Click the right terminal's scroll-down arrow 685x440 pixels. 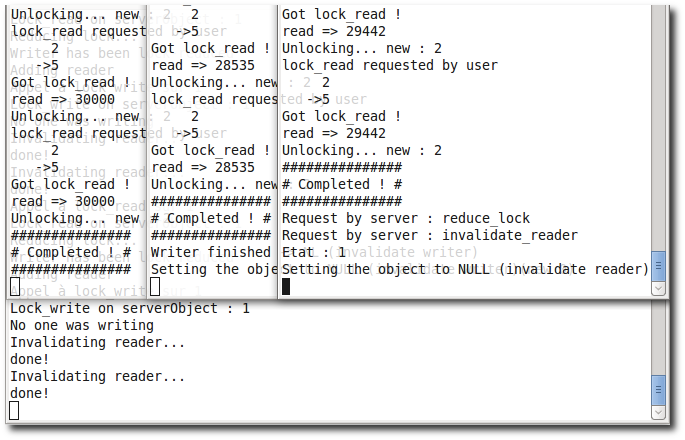click(x=657, y=288)
